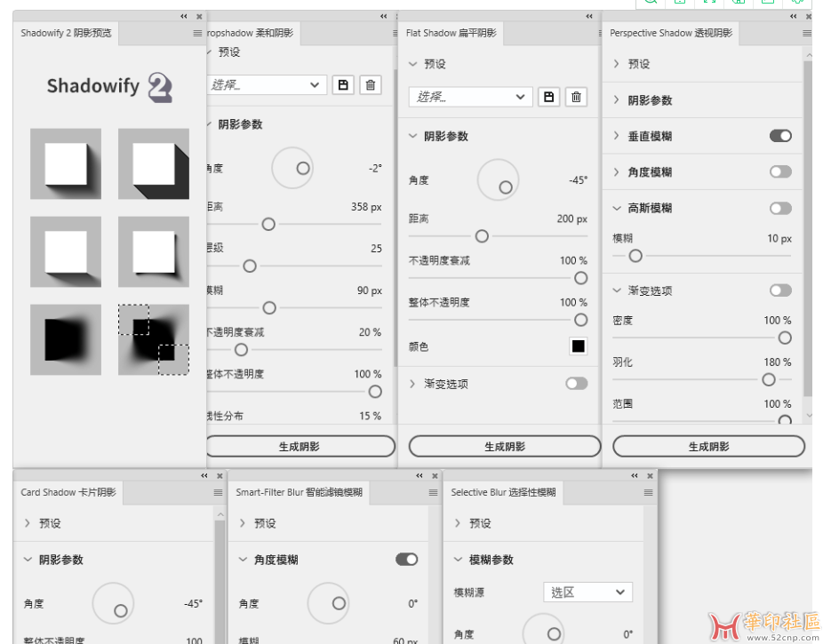The height and width of the screenshot is (644, 823).
Task: Click 距离 slider handle in Flat Shadow panel
Action: 482,236
